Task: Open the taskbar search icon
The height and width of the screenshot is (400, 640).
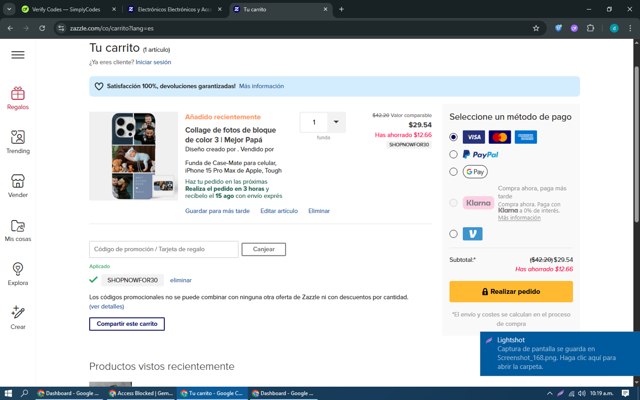Action: [x=24, y=393]
